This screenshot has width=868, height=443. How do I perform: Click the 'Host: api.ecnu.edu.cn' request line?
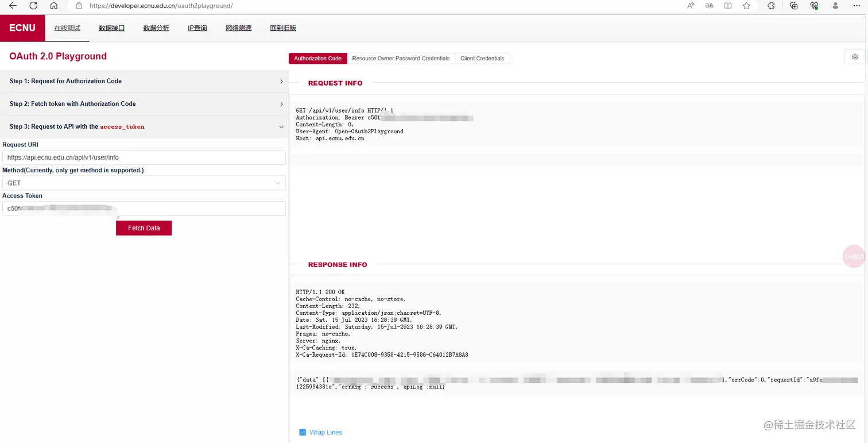tap(330, 138)
